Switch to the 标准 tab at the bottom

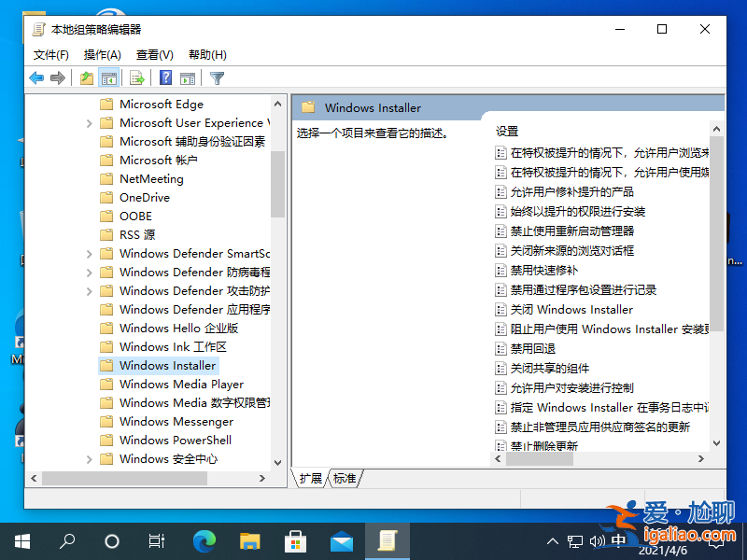[344, 478]
